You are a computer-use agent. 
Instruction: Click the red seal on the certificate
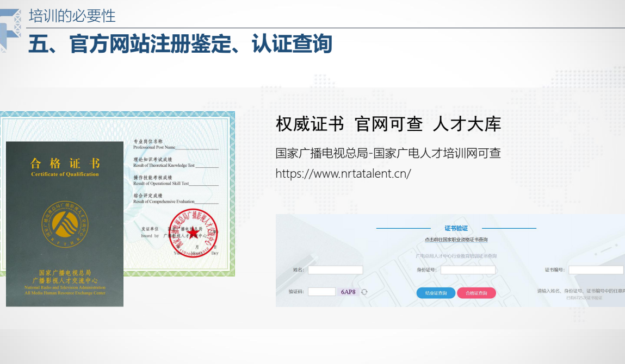193,233
